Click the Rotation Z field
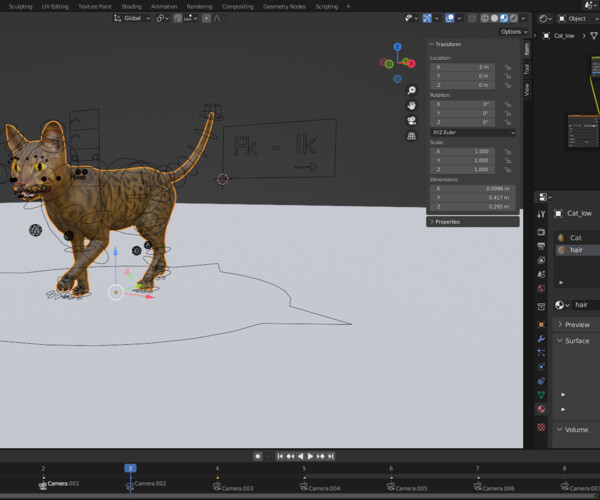The width and height of the screenshot is (600, 500). coord(462,122)
